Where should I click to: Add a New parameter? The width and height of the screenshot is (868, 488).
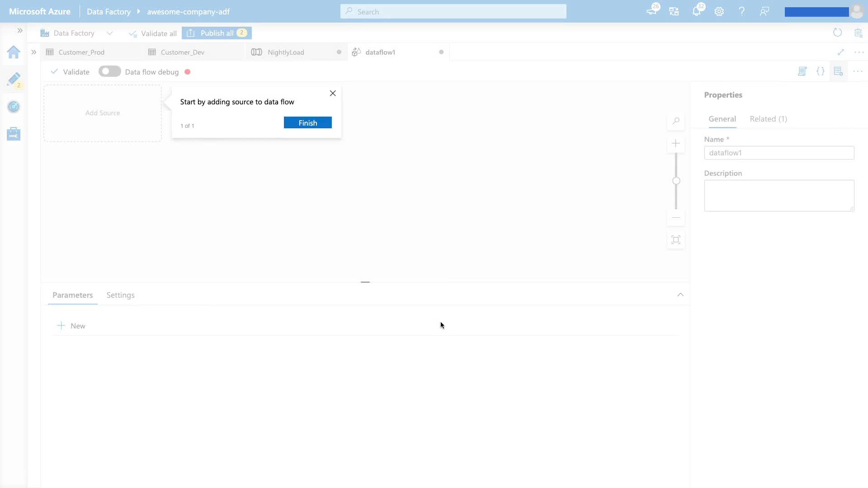[x=71, y=326]
